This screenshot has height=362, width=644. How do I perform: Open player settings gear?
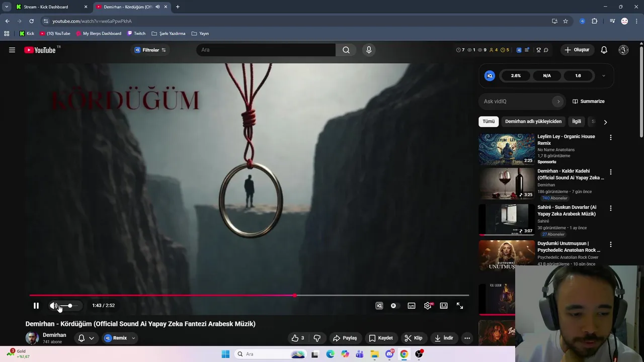click(x=428, y=306)
